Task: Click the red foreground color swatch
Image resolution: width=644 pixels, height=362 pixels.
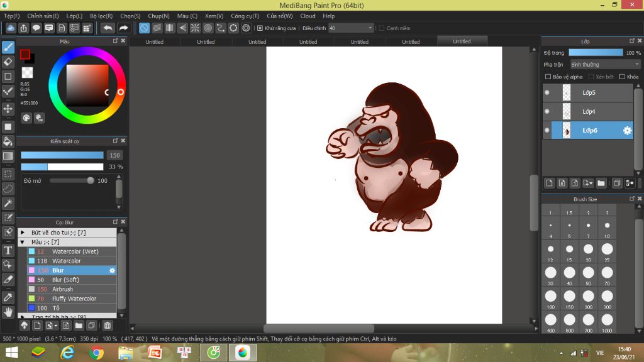Action: click(x=25, y=54)
